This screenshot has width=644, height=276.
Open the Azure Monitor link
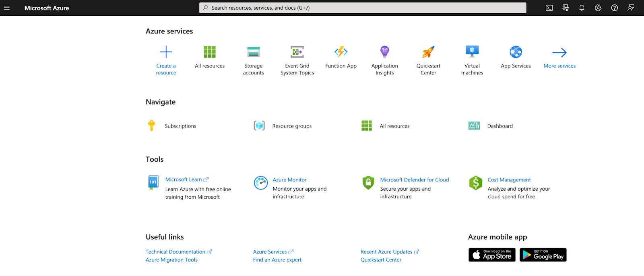(289, 180)
